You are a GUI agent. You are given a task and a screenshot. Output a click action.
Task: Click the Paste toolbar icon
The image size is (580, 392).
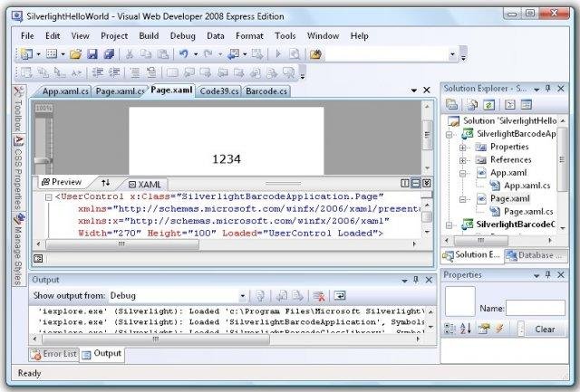coord(163,54)
